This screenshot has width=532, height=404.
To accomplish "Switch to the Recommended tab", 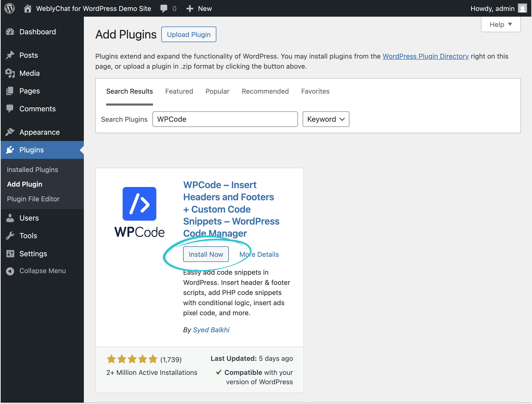I will [x=265, y=91].
